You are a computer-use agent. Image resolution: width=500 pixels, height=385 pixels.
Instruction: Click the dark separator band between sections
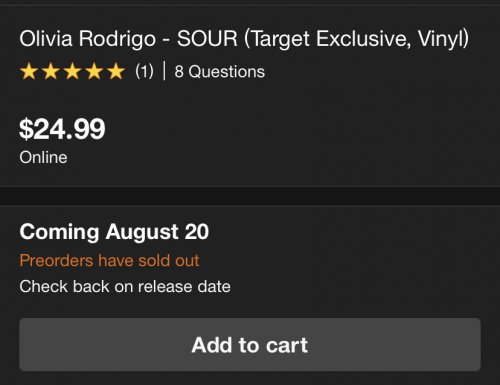tap(250, 196)
